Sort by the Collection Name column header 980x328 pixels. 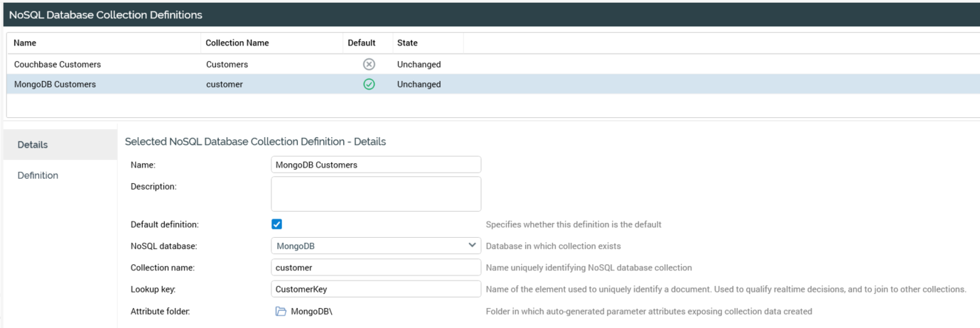click(237, 43)
